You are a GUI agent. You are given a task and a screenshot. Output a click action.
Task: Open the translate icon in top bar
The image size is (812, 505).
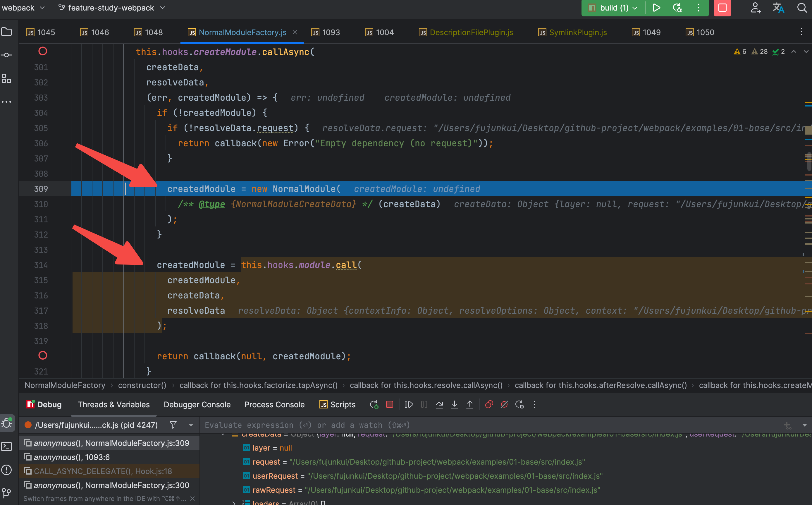tap(778, 8)
